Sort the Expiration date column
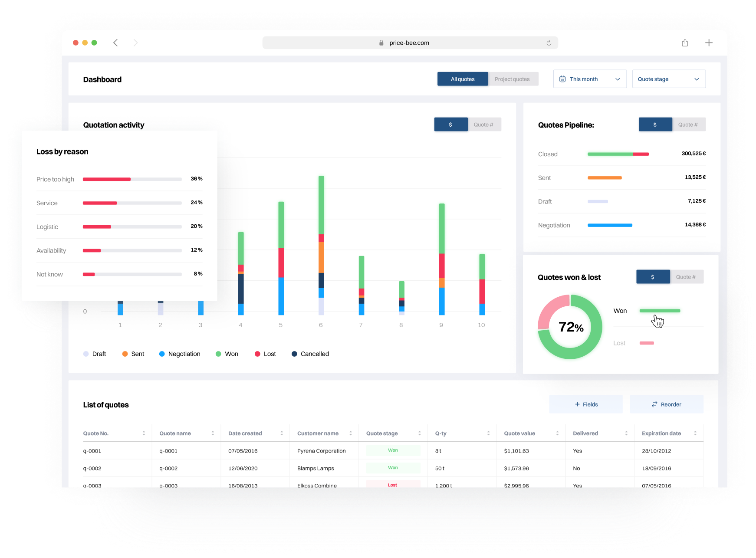Viewport: 756px width, 558px height. 695,433
